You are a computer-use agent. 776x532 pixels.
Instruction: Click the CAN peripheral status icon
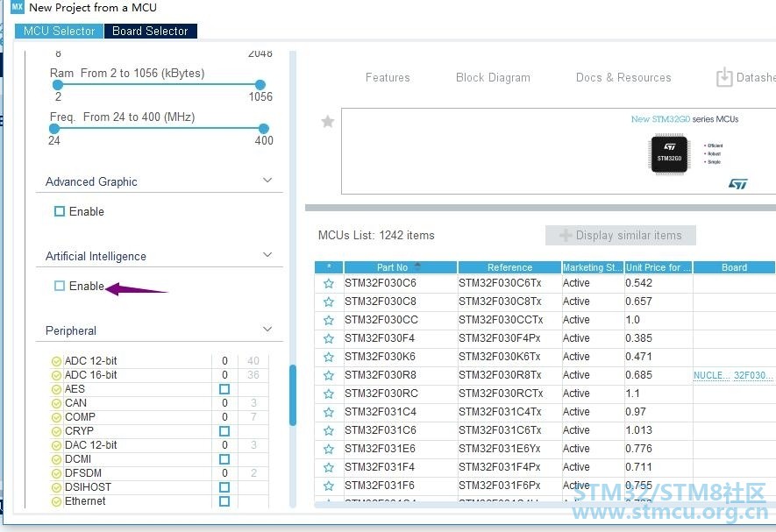(56, 403)
